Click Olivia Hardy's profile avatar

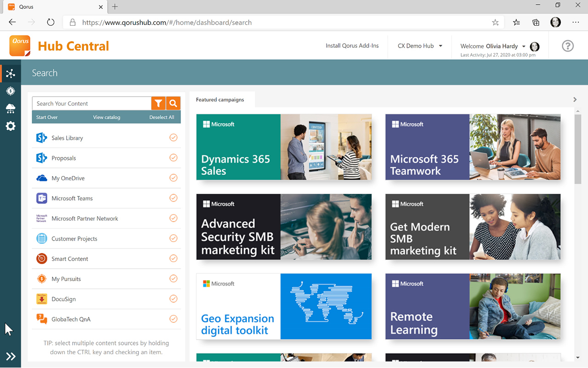click(x=535, y=46)
